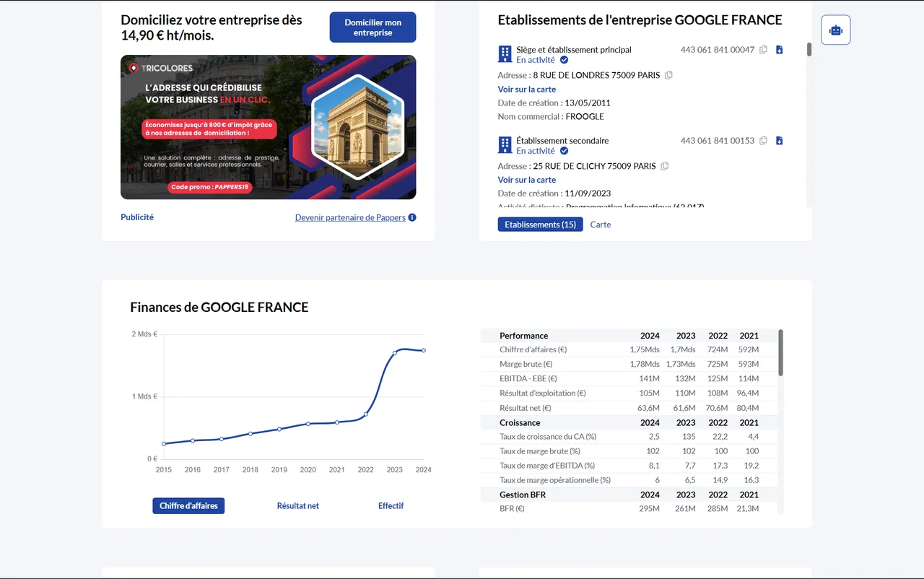This screenshot has height=579, width=924.
Task: Select the Résultat d'exploitation (€) row label
Action: coord(543,393)
